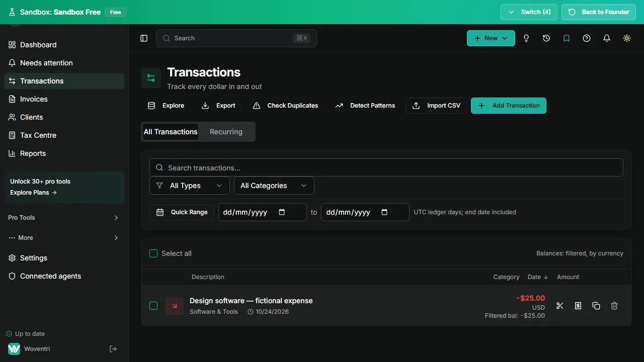Open calendar picker in end date field

[x=384, y=212]
